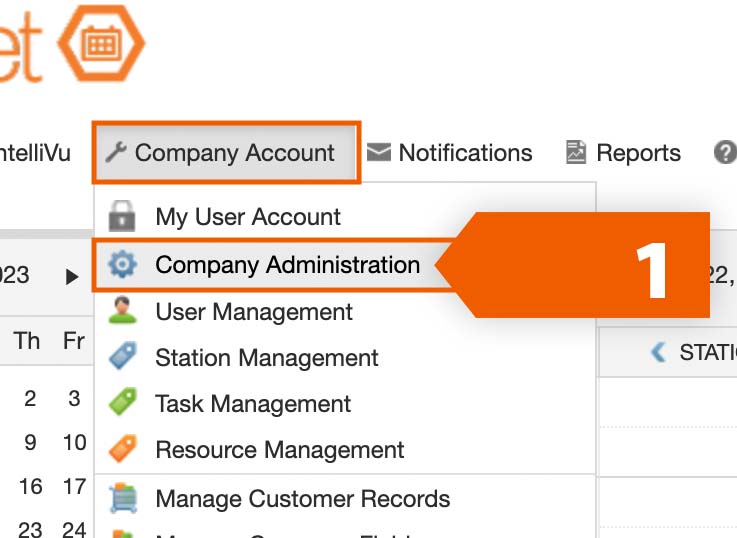Image resolution: width=737 pixels, height=538 pixels.
Task: Click the Notifications envelope icon
Action: click(378, 152)
